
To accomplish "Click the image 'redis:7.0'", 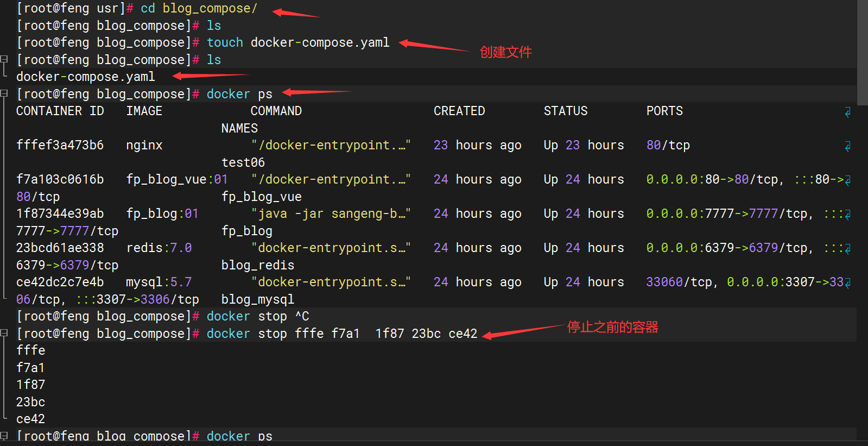I will (159, 248).
